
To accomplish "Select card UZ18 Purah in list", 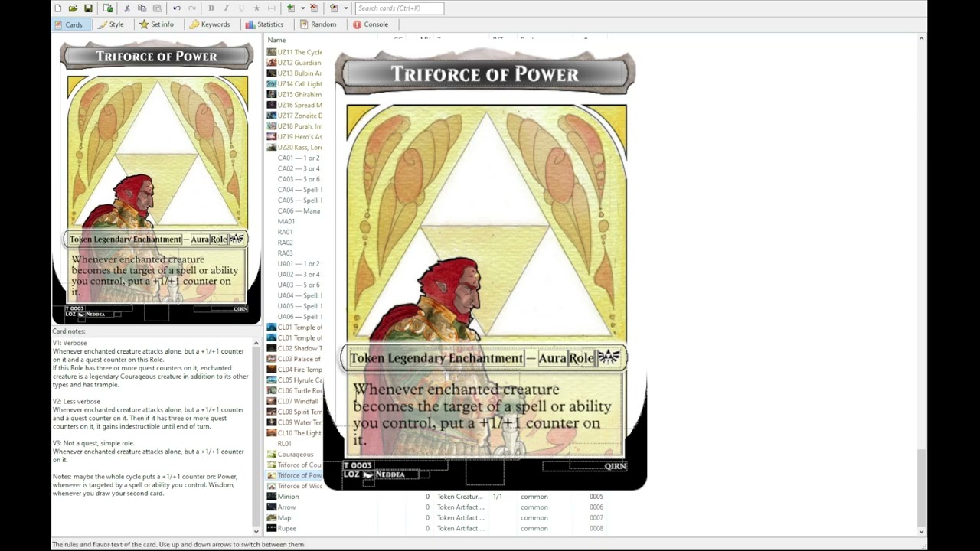I will (295, 126).
